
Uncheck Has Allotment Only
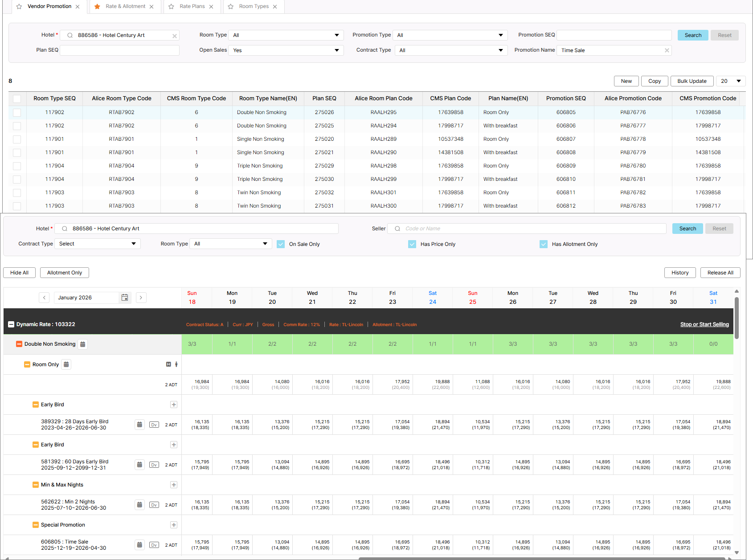[x=544, y=244]
